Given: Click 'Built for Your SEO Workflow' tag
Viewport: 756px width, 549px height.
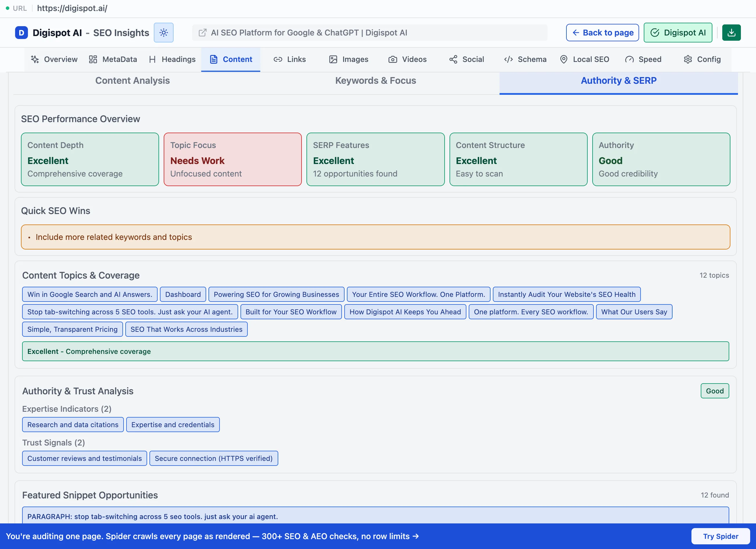Looking at the screenshot, I should [x=291, y=312].
